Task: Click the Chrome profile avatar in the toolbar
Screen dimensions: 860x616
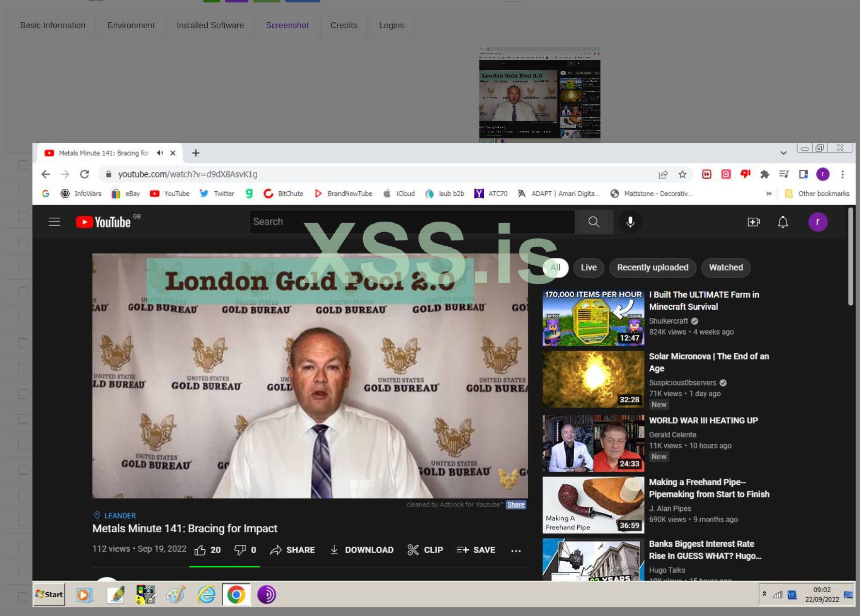Action: (x=823, y=174)
